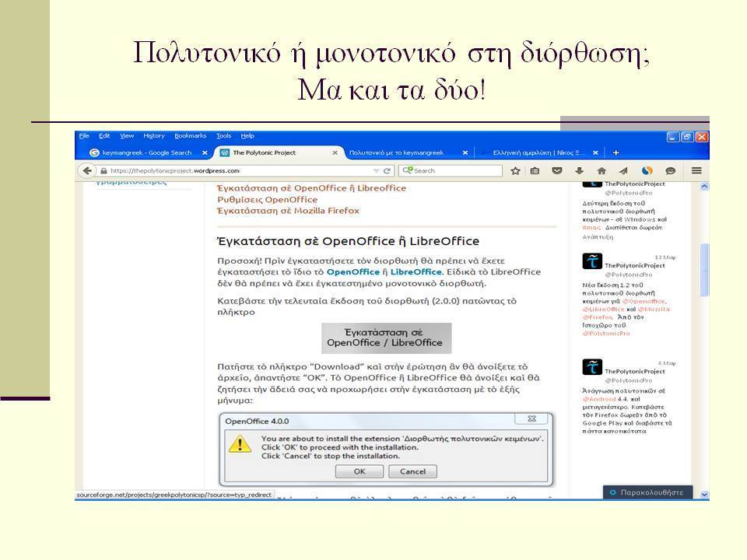Open the Edit menu

point(104,135)
